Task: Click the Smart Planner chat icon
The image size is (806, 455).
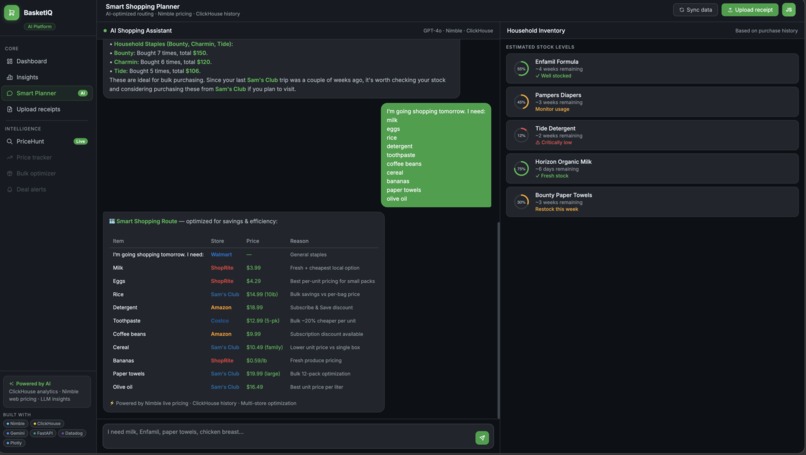Action: click(x=9, y=93)
